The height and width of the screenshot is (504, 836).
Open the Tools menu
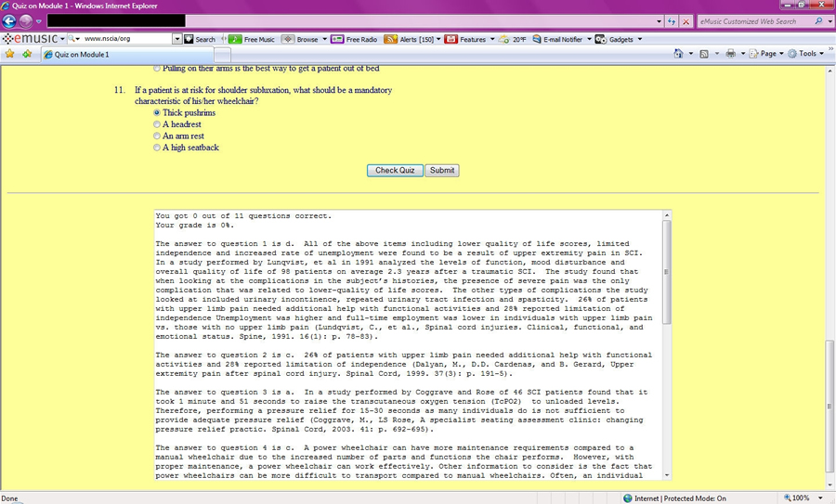coord(806,54)
